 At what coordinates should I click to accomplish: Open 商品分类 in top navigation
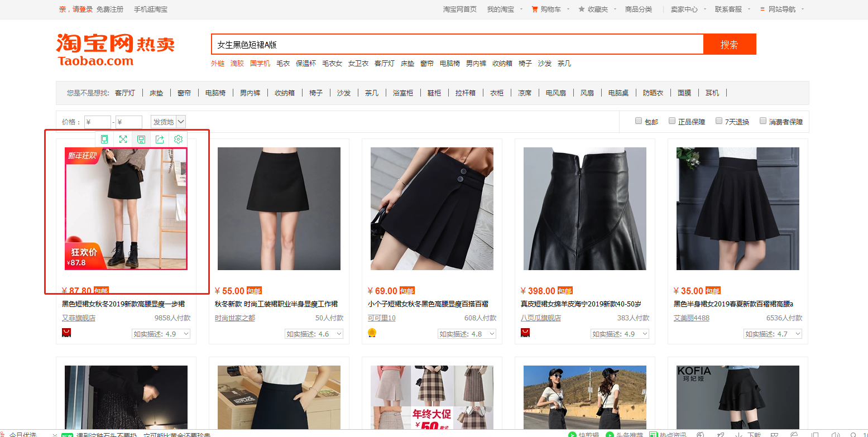click(639, 9)
